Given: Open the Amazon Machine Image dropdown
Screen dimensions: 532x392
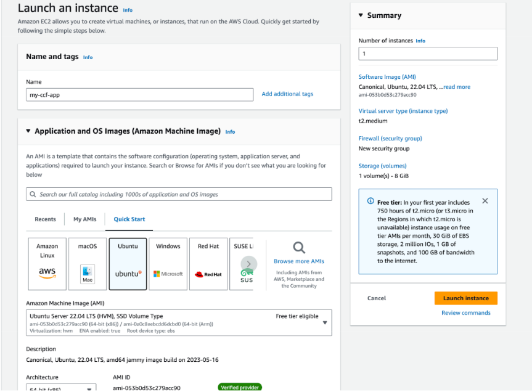Looking at the screenshot, I should [179, 322].
